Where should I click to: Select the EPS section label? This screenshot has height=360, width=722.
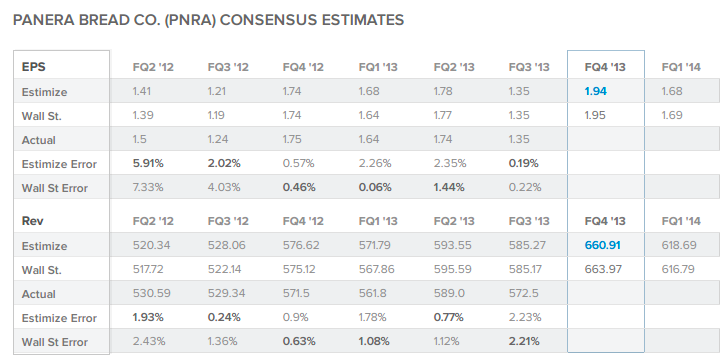pyautogui.click(x=33, y=67)
